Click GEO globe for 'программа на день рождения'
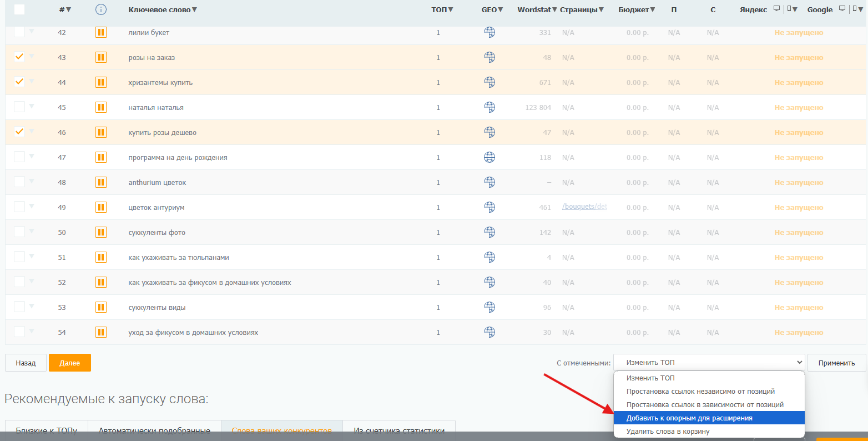The image size is (868, 441). [489, 157]
